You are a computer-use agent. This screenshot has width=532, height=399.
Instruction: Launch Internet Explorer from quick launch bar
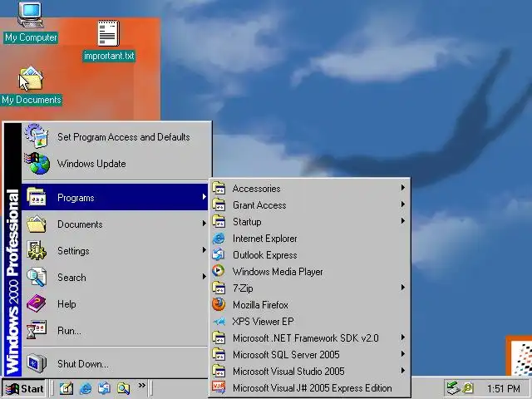pos(85,388)
